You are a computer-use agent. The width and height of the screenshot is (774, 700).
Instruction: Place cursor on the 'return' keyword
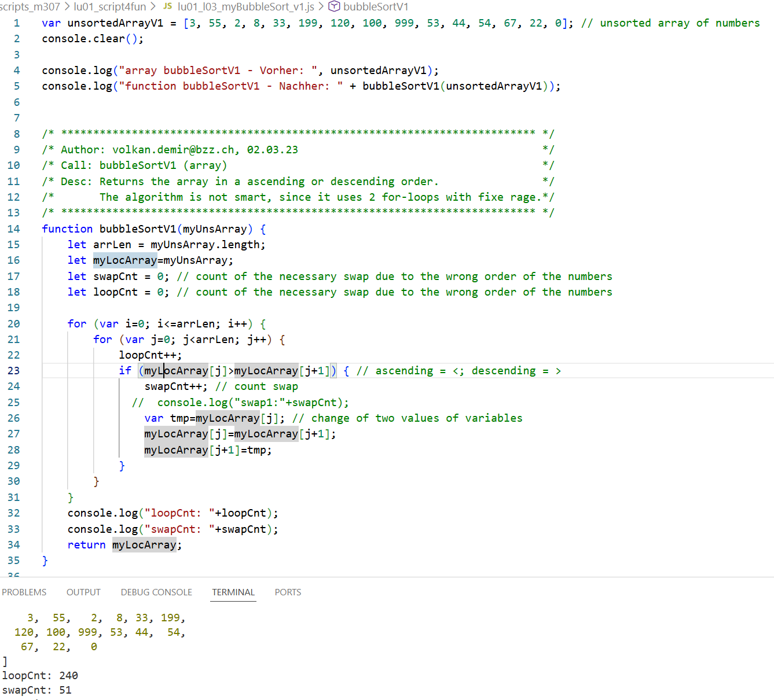tap(86, 545)
